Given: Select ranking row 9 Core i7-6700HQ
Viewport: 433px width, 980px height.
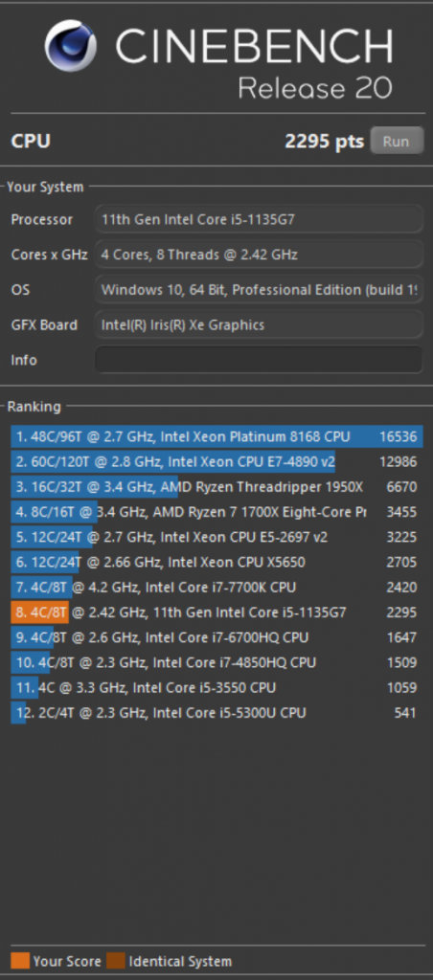Looking at the screenshot, I should pos(216,636).
